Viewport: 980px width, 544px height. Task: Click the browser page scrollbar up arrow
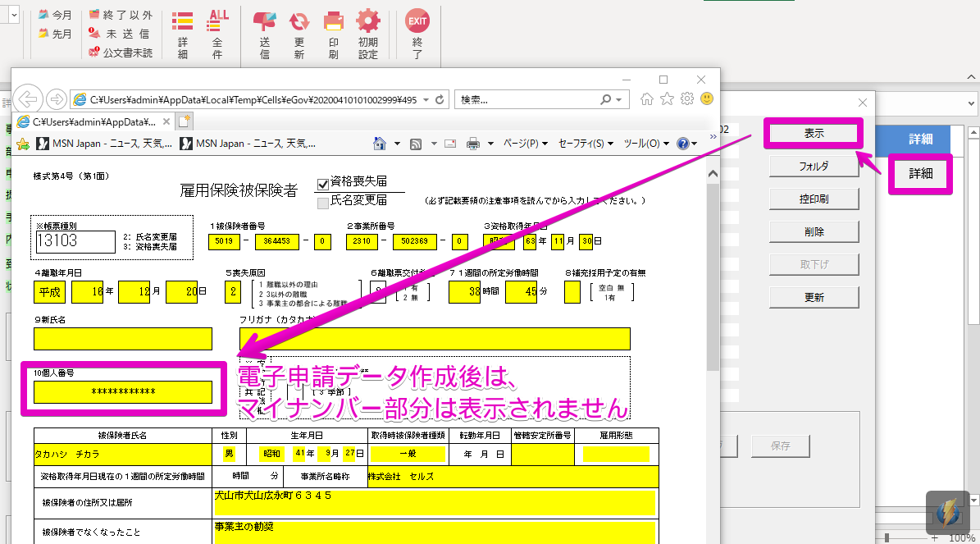[713, 174]
